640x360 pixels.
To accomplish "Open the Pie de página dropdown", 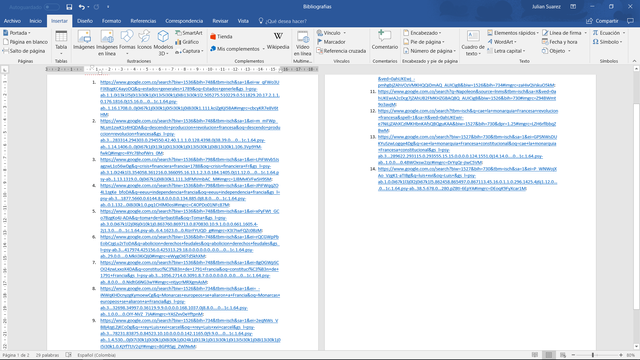I will click(x=424, y=42).
